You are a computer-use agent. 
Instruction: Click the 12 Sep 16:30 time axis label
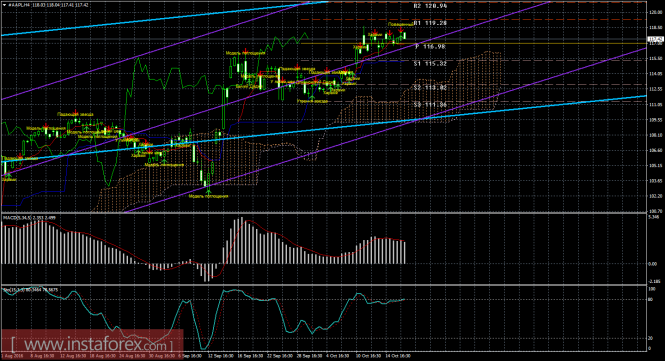(220, 356)
